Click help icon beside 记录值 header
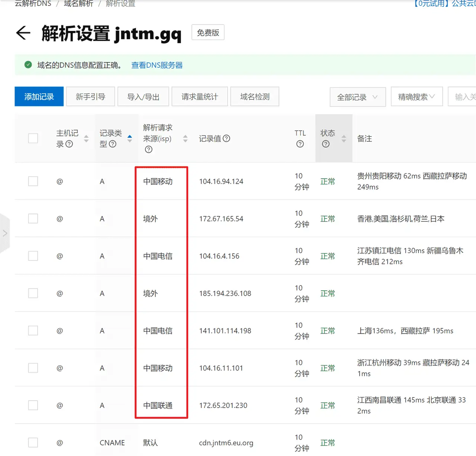476x456 pixels. point(226,138)
